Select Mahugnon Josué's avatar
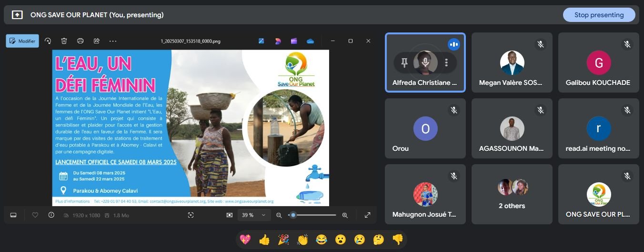This screenshot has width=644, height=252. click(425, 194)
